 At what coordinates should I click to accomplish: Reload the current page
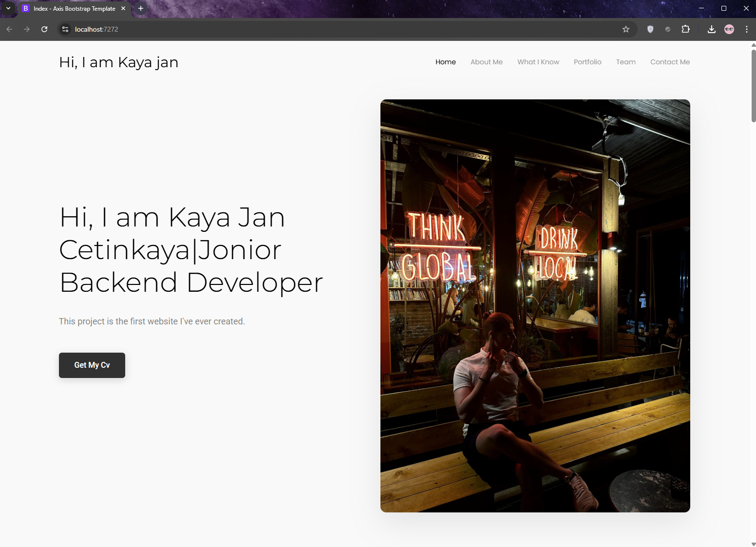(44, 29)
